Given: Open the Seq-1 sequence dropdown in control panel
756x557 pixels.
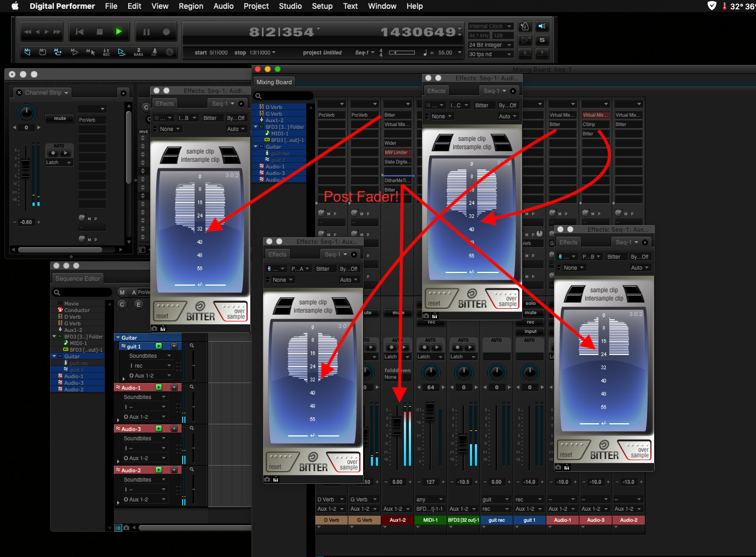Looking at the screenshot, I should click(x=365, y=53).
